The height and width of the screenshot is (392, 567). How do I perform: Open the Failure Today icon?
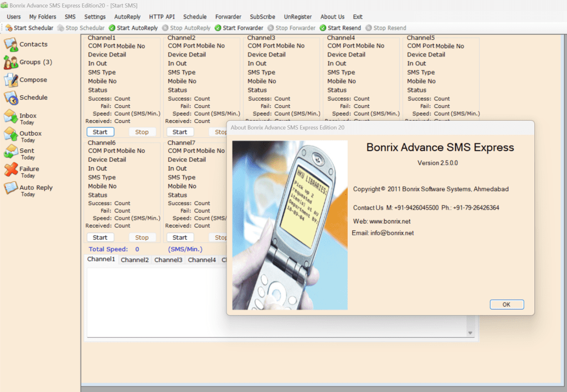click(x=11, y=171)
